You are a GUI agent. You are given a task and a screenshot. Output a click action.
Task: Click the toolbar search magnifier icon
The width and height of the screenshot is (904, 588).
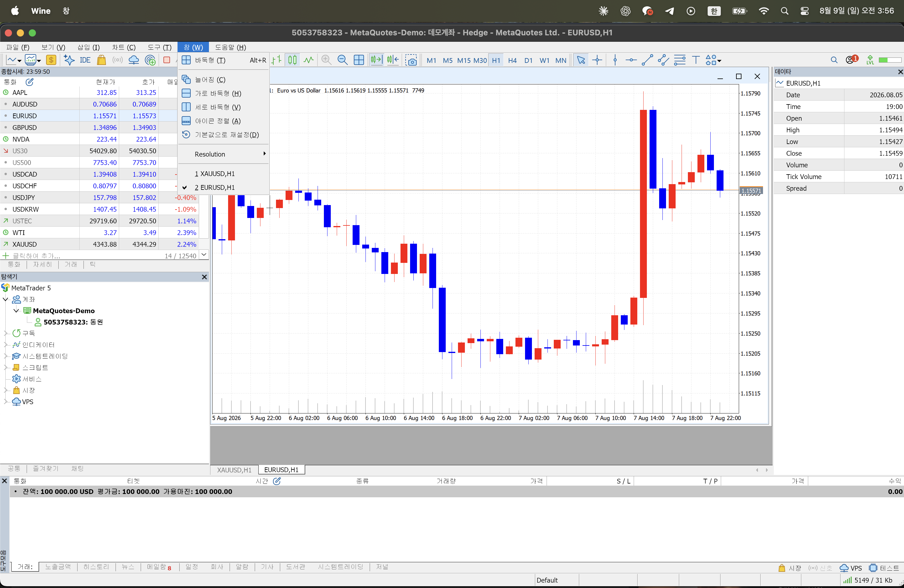click(834, 60)
